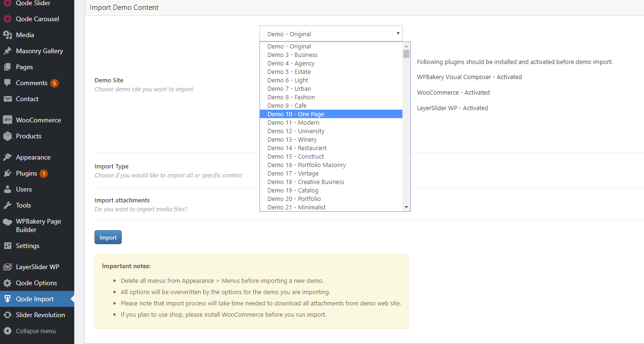The height and width of the screenshot is (344, 644).
Task: Click the Media icon in sidebar
Action: 8,35
